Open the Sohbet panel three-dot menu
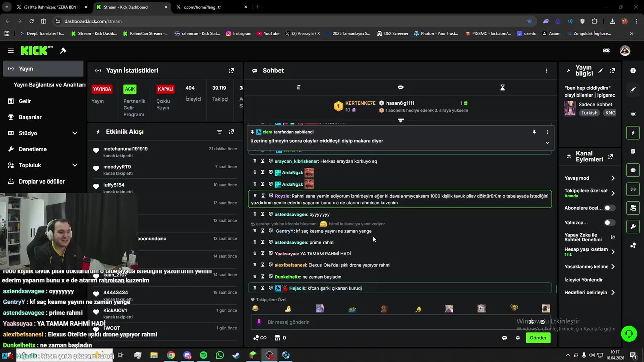Image resolution: width=644 pixels, height=362 pixels. pyautogui.click(x=546, y=71)
